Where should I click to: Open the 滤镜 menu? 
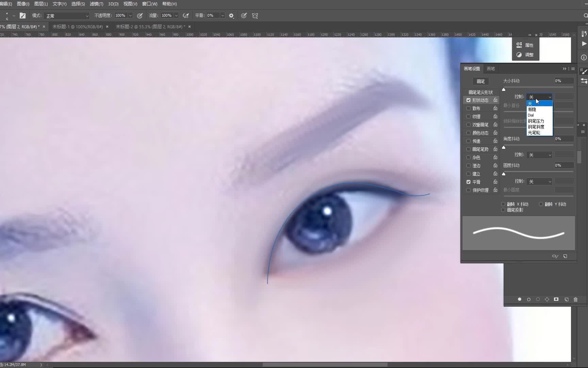coord(96,4)
